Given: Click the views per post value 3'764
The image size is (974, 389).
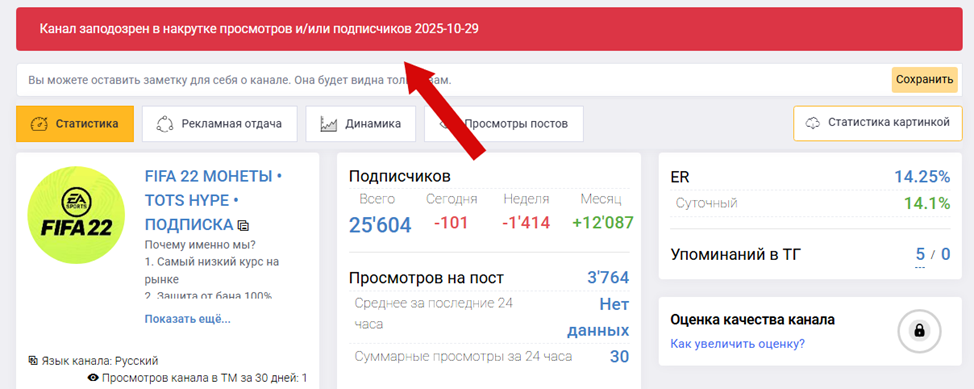Looking at the screenshot, I should click(x=608, y=278).
